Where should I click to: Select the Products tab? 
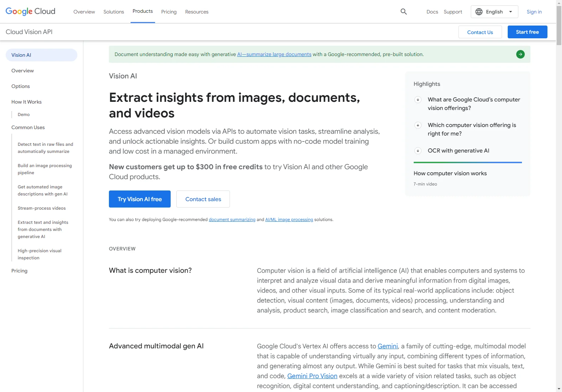(x=143, y=11)
